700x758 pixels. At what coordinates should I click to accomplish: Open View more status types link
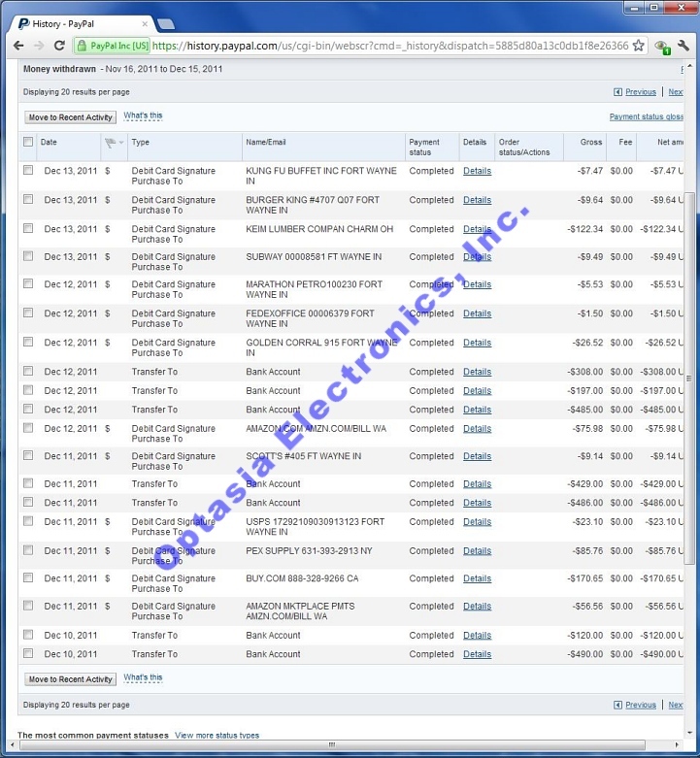pyautogui.click(x=217, y=735)
